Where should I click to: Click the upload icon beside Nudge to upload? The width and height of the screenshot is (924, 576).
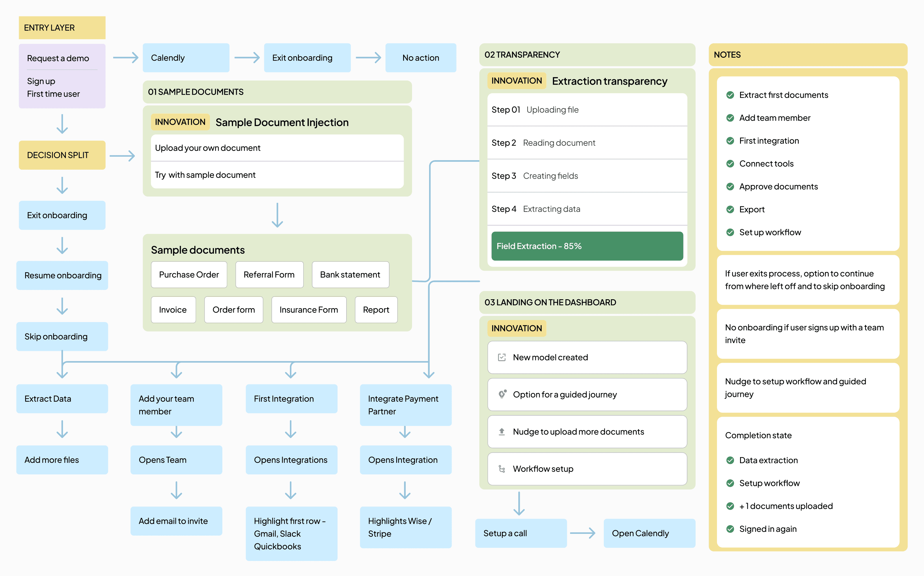pos(502,432)
